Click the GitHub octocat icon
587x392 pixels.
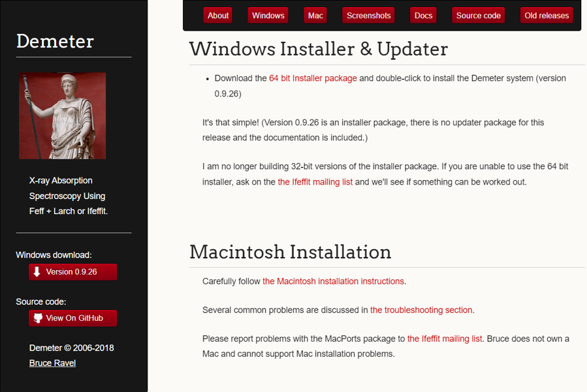38,318
